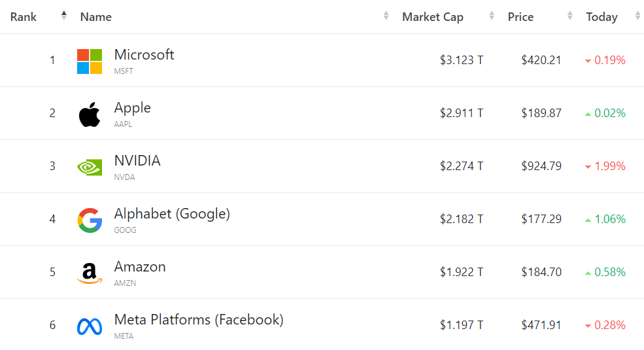Click Microsoft's $3.123 T market cap
This screenshot has height=350, width=644.
point(461,60)
